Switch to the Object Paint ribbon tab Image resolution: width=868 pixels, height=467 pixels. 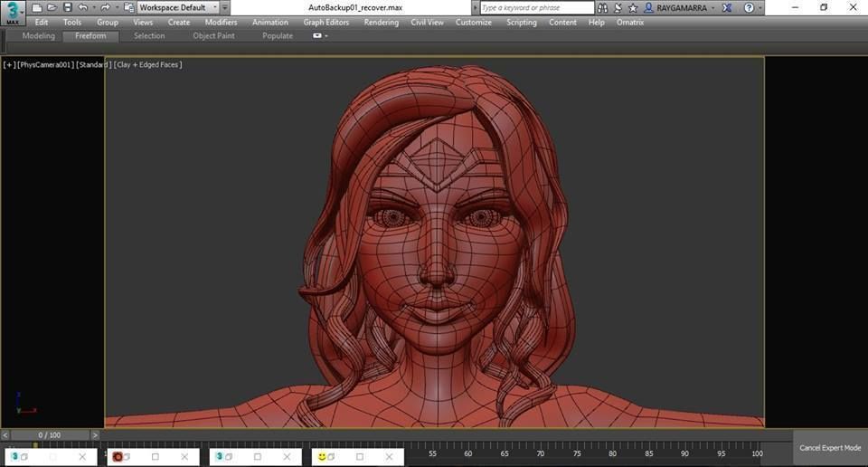213,35
